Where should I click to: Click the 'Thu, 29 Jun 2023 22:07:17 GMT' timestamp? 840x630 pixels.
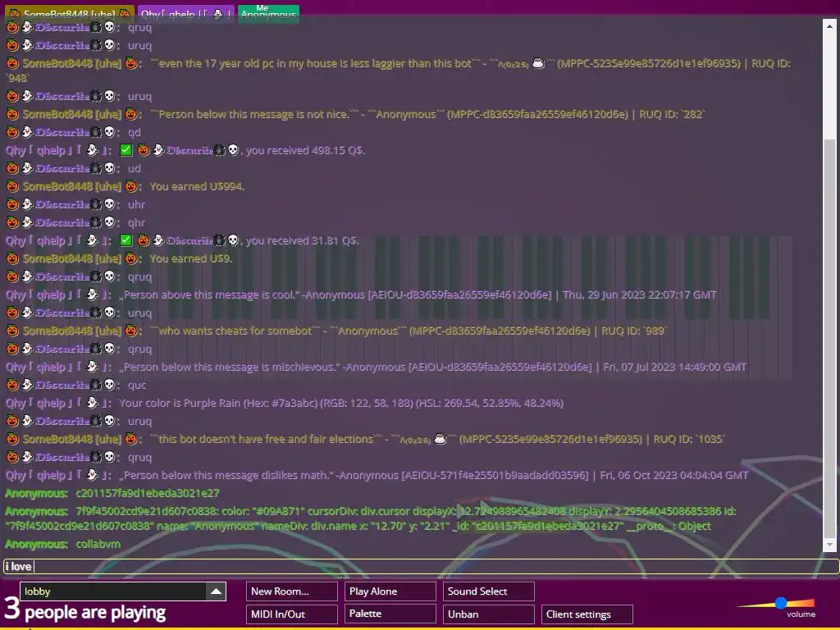641,294
